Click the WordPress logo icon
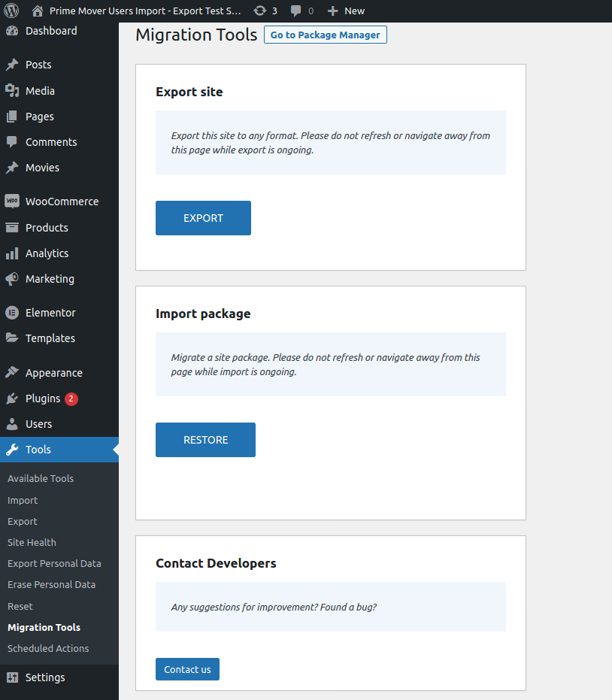The width and height of the screenshot is (612, 700). (x=11, y=11)
